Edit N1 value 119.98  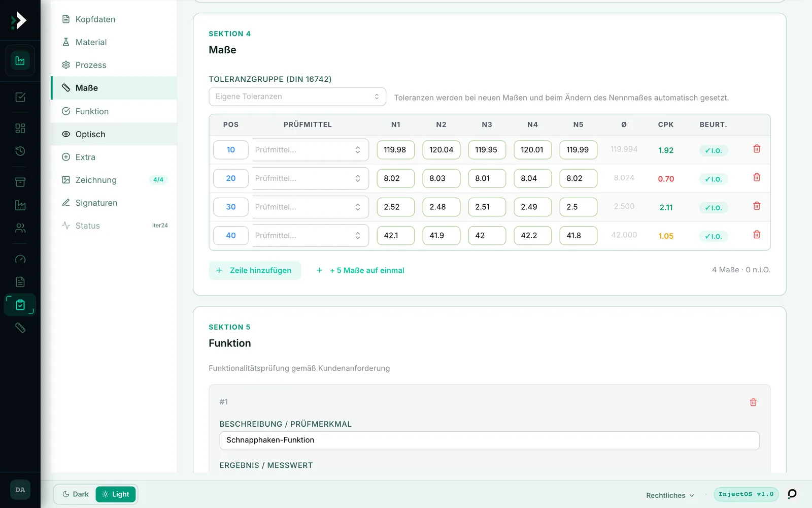(396, 150)
